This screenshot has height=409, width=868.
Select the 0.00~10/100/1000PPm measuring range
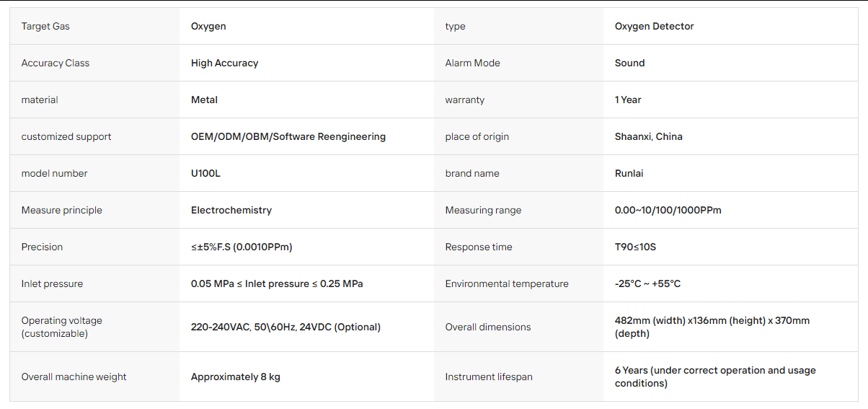668,210
